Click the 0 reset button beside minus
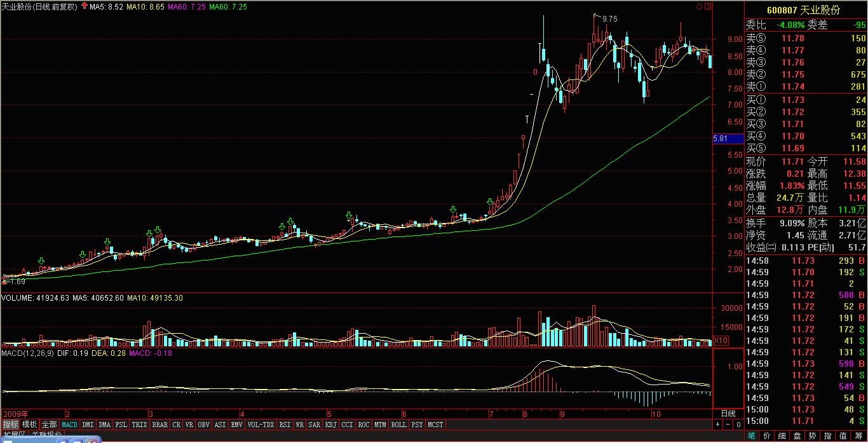 (x=738, y=424)
